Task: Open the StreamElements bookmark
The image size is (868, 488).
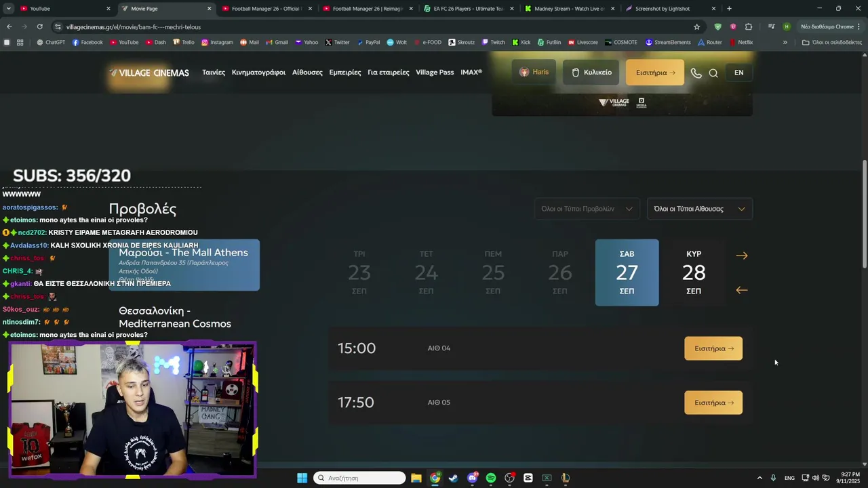Action: [x=668, y=42]
